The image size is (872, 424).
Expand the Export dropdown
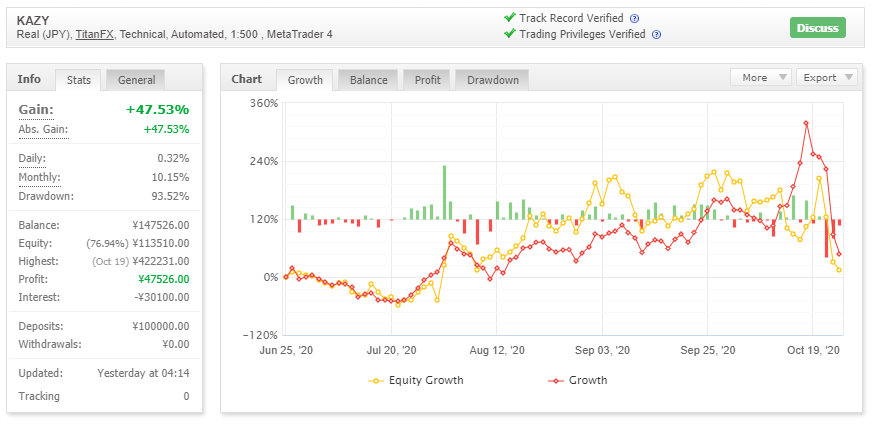(x=826, y=77)
